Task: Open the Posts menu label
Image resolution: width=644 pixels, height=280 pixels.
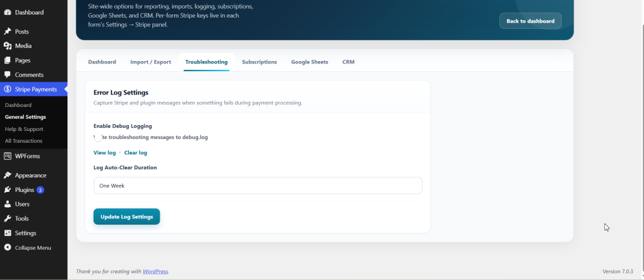Action: coord(22,31)
